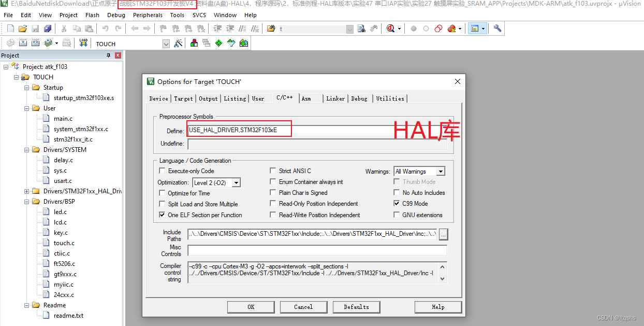Open Configuration with the wrench icon
Screen dimensions: 644x326
pyautogui.click(x=497, y=29)
